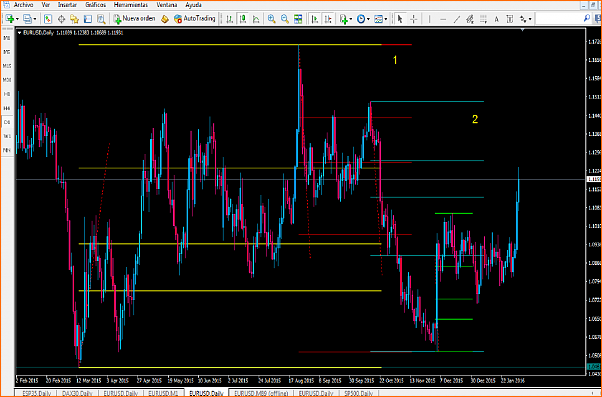Viewport: 602px width, 397px height.
Task: Switch chart to H4 timeframe
Action: coord(7,108)
